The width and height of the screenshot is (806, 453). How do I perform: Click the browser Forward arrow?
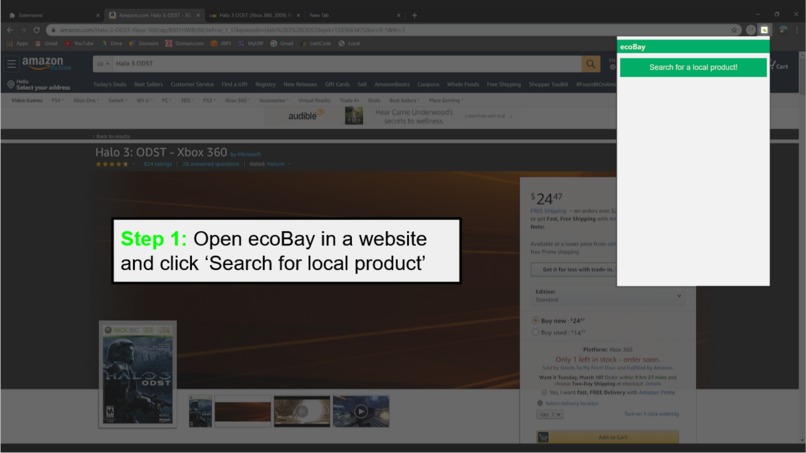23,30
